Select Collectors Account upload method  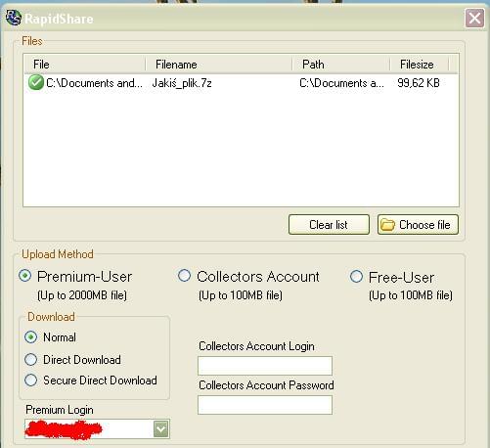click(184, 276)
